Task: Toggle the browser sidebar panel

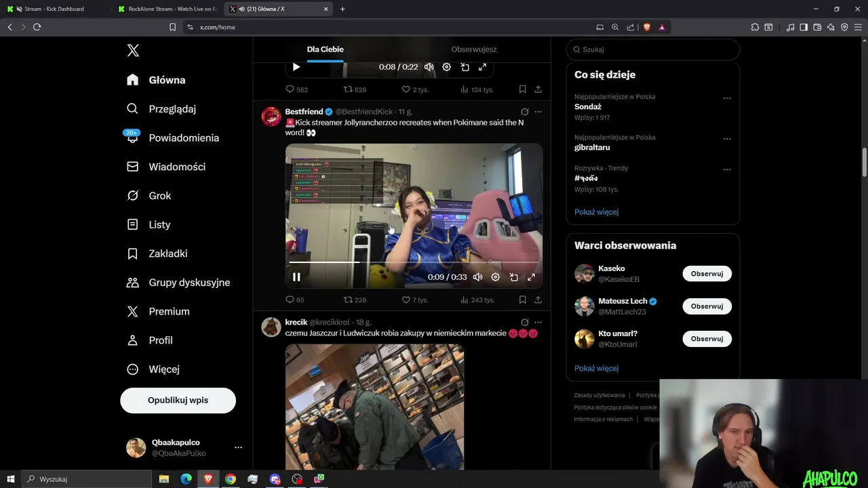Action: point(804,27)
